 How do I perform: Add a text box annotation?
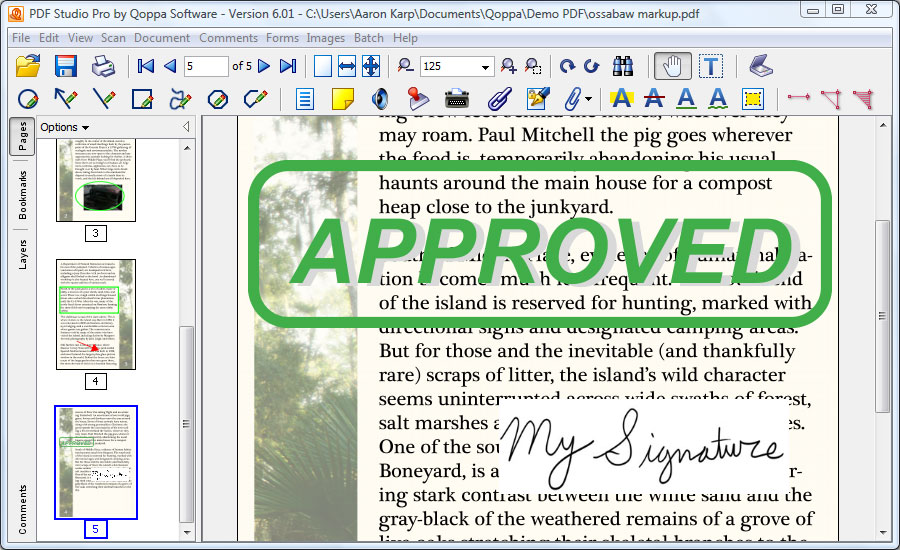click(x=305, y=99)
